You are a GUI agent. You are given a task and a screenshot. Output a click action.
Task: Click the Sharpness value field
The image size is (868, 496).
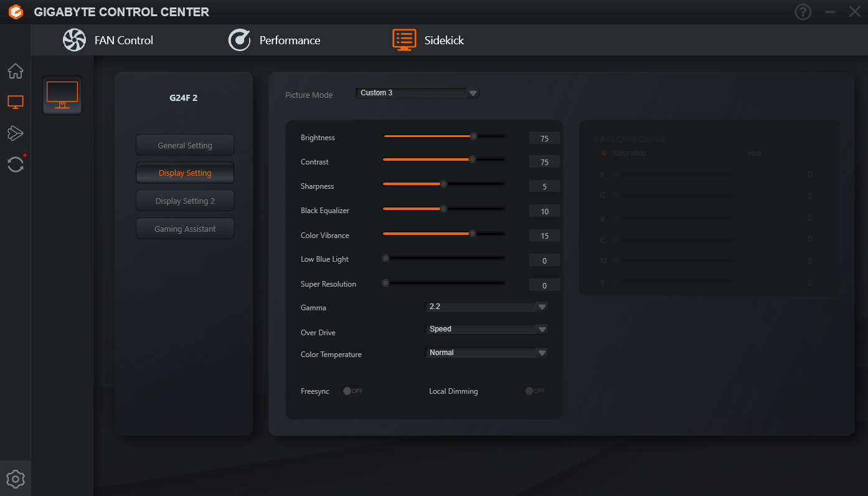[x=544, y=186]
